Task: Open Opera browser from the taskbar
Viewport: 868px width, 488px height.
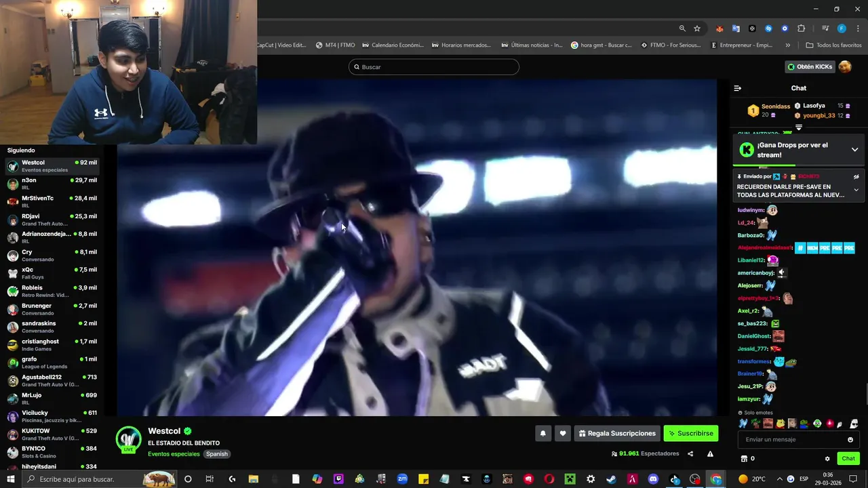Action: (x=549, y=479)
